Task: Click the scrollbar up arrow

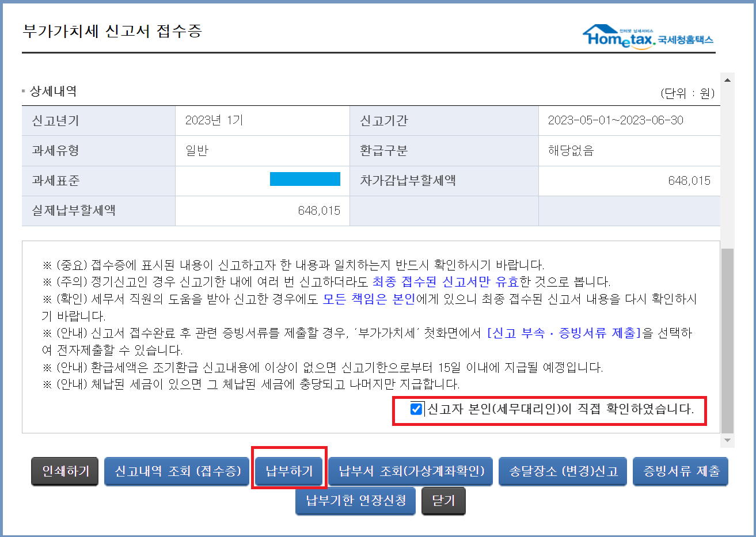Action: pyautogui.click(x=727, y=80)
